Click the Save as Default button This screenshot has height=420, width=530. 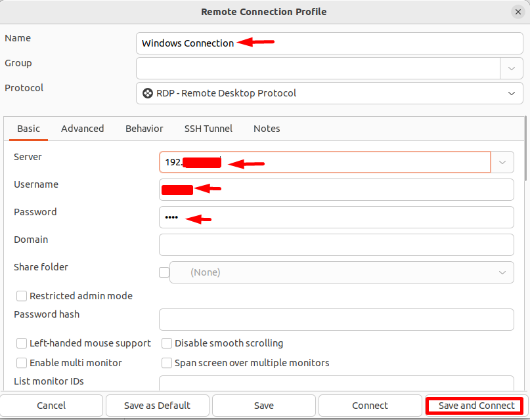(157, 406)
